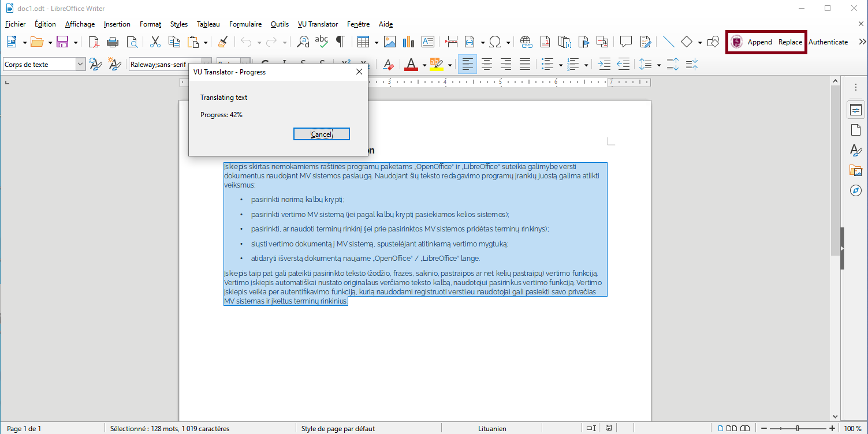Expand the line spacing dropdown arrow
The width and height of the screenshot is (868, 434).
[658, 65]
